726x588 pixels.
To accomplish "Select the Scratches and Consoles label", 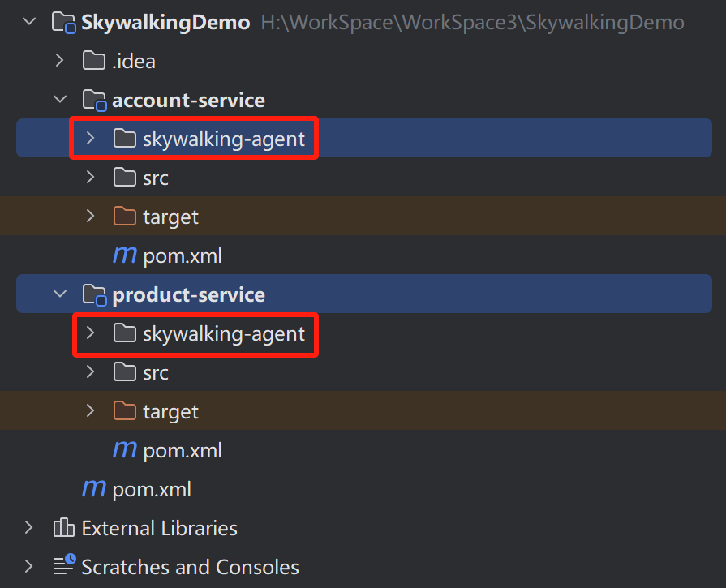I will point(191,567).
